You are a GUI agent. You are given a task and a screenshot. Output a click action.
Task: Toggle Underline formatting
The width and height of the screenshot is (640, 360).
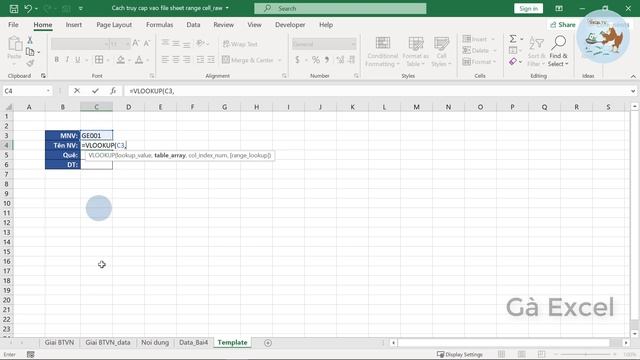pos(78,60)
